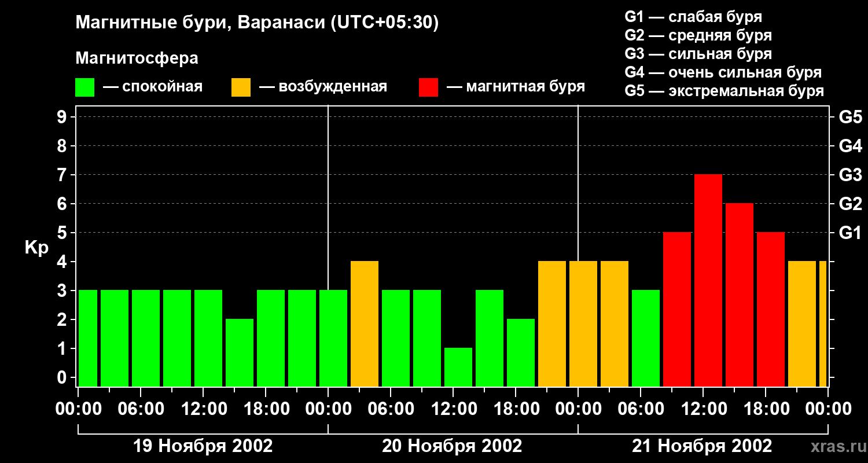Click the first red Kp 5 bar before the peak
868x463 pixels.
click(x=677, y=309)
